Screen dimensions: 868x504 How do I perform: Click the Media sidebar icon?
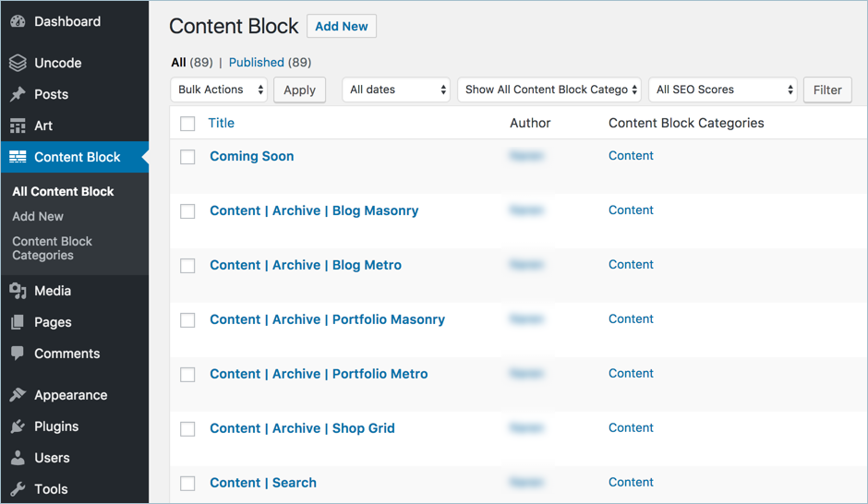tap(18, 291)
